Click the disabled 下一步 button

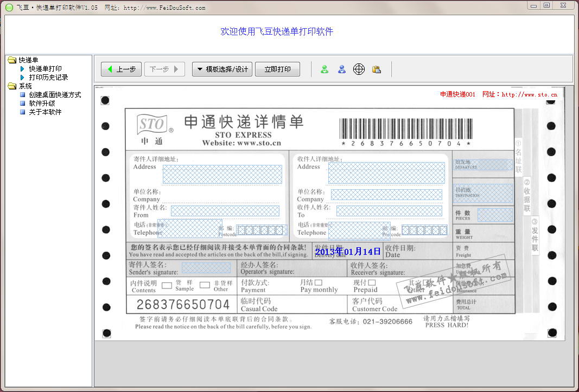[x=164, y=69]
